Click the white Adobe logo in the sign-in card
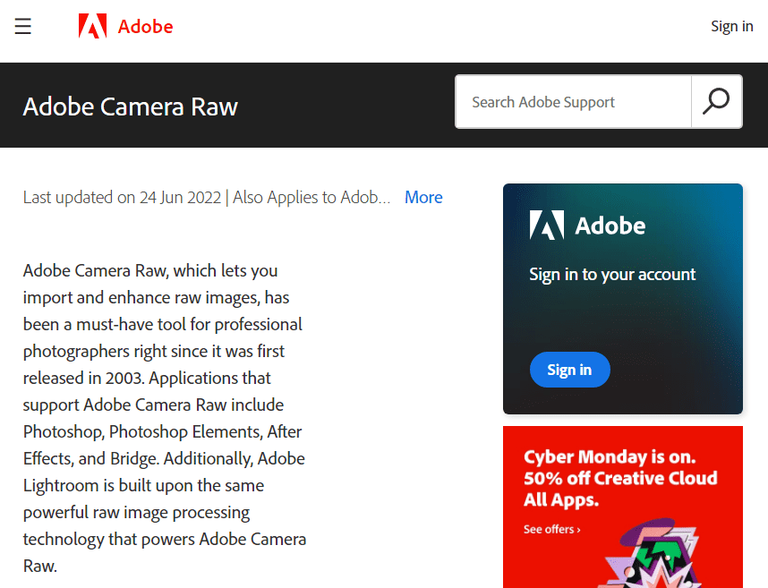 coord(546,225)
